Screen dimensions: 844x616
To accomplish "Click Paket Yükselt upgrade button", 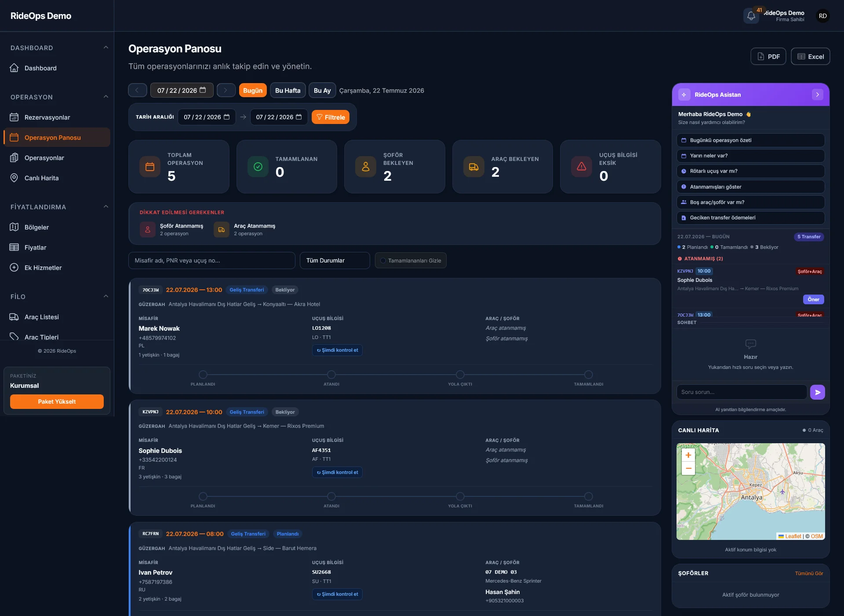I will pos(57,401).
